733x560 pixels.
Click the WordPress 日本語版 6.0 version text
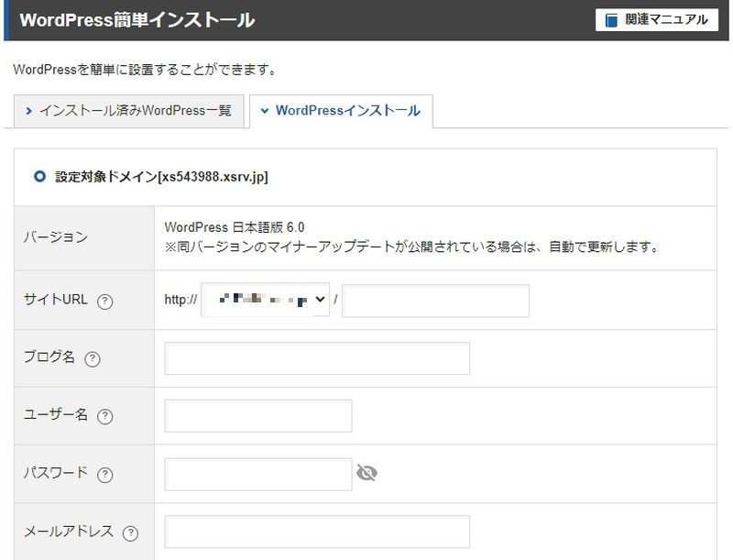[x=235, y=227]
